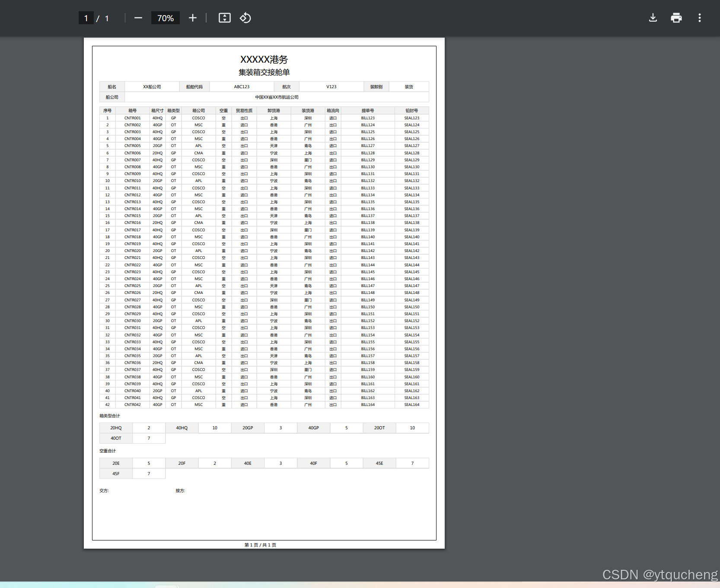
Task: Click the 20HQ summary cell
Action: [116, 428]
